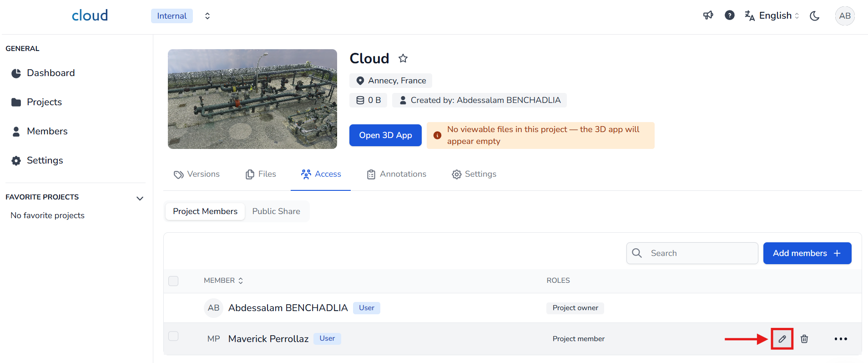Switch to the Files tab
The width and height of the screenshot is (868, 363).
(x=261, y=174)
